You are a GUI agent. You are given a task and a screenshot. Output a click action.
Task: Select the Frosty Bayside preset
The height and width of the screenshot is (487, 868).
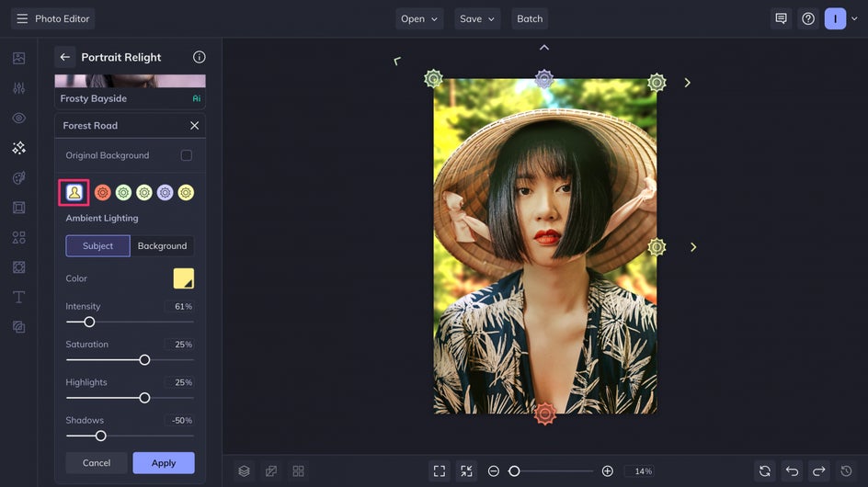point(130,91)
